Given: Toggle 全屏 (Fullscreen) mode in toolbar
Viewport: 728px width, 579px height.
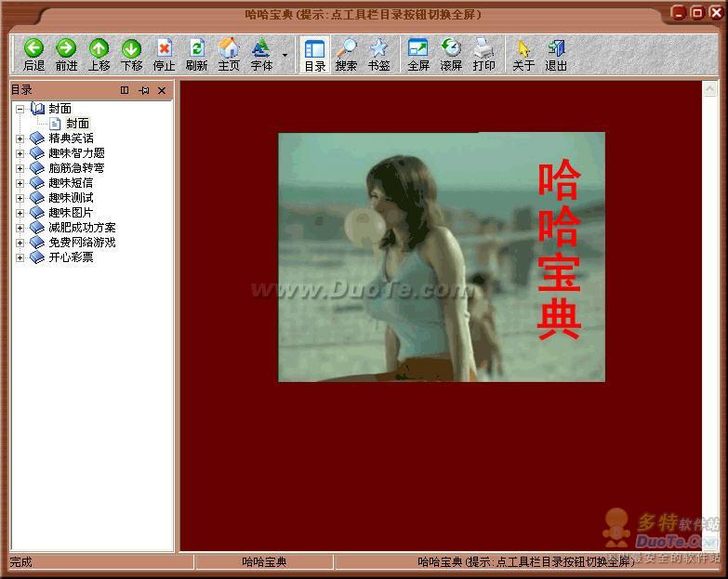Looking at the screenshot, I should [418, 55].
